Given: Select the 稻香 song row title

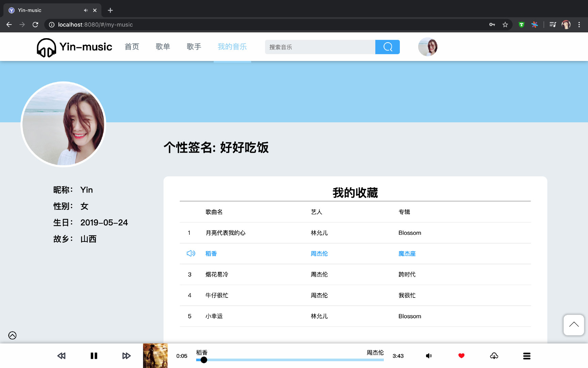Looking at the screenshot, I should (x=211, y=254).
